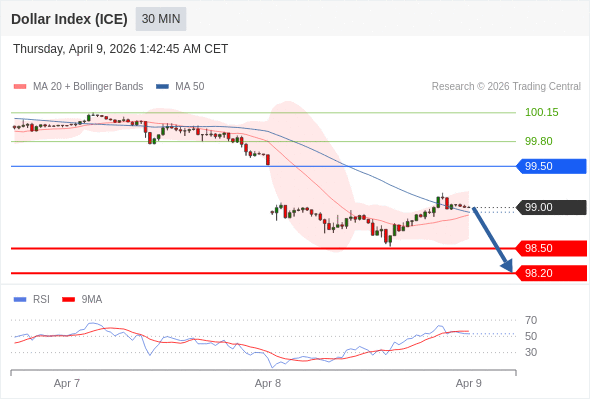
Task: Click the 100.15 resistance level label
Action: click(541, 112)
